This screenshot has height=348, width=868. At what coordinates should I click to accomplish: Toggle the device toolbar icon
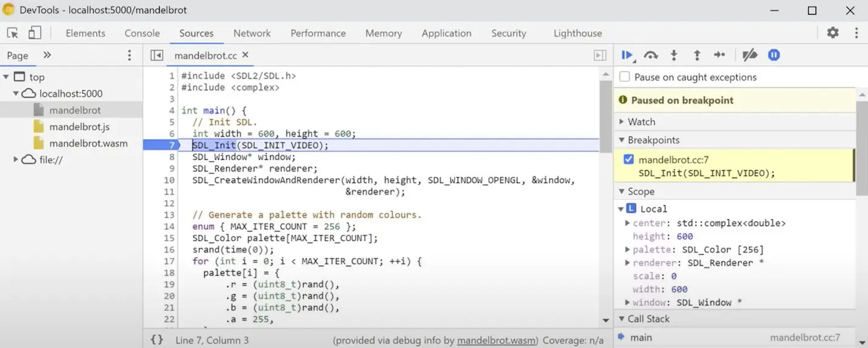(x=35, y=33)
